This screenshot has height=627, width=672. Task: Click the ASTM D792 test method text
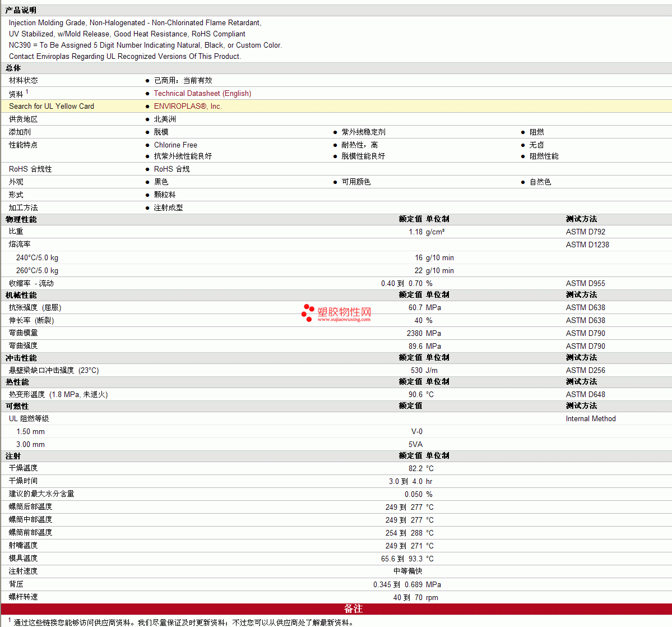click(x=585, y=232)
